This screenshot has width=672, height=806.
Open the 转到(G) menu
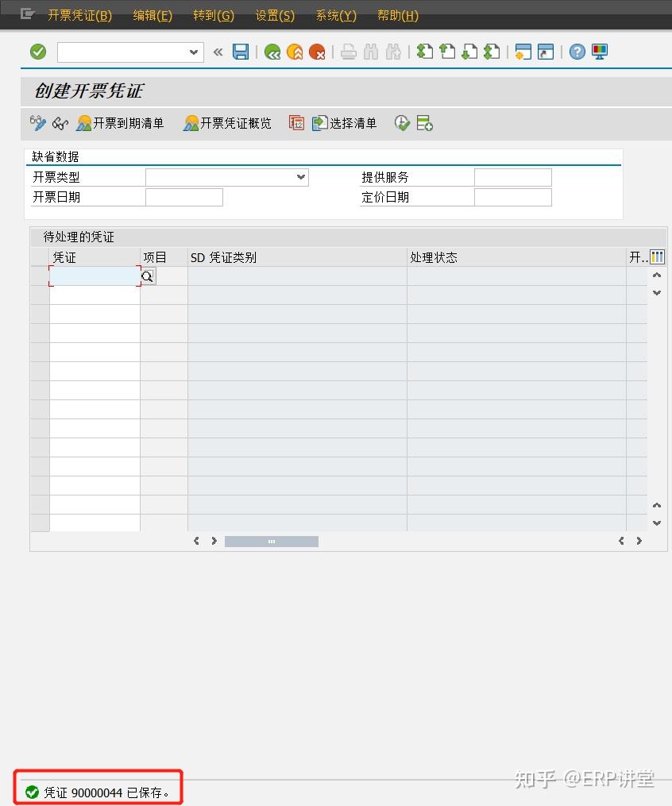pyautogui.click(x=213, y=15)
